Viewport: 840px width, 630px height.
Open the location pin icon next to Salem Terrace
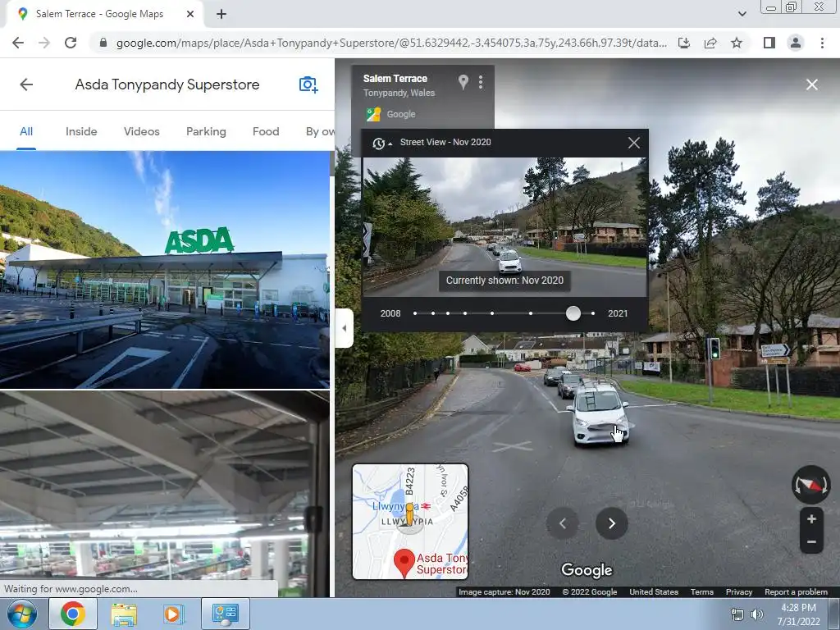pos(463,81)
